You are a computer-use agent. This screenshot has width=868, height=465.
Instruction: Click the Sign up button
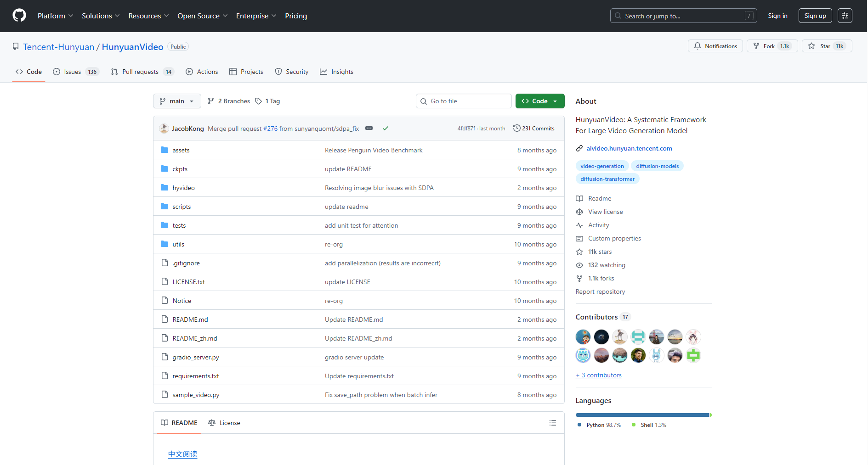(x=815, y=16)
